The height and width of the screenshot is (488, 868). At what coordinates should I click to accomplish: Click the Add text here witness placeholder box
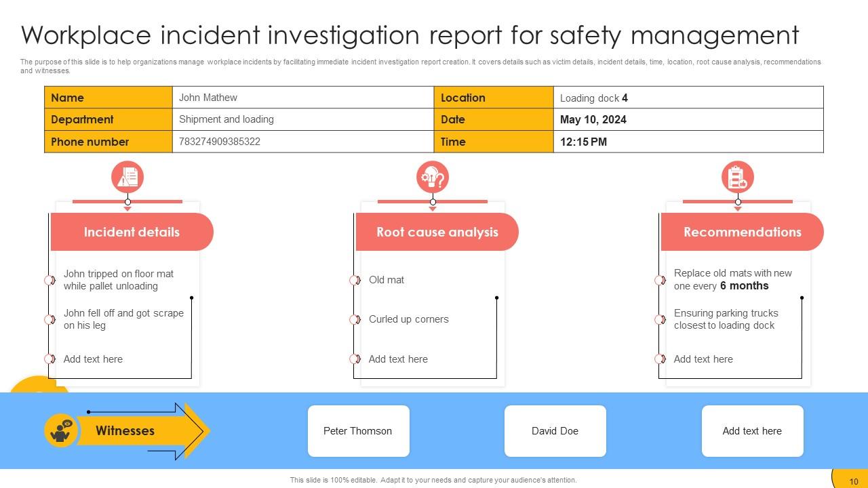[753, 430]
